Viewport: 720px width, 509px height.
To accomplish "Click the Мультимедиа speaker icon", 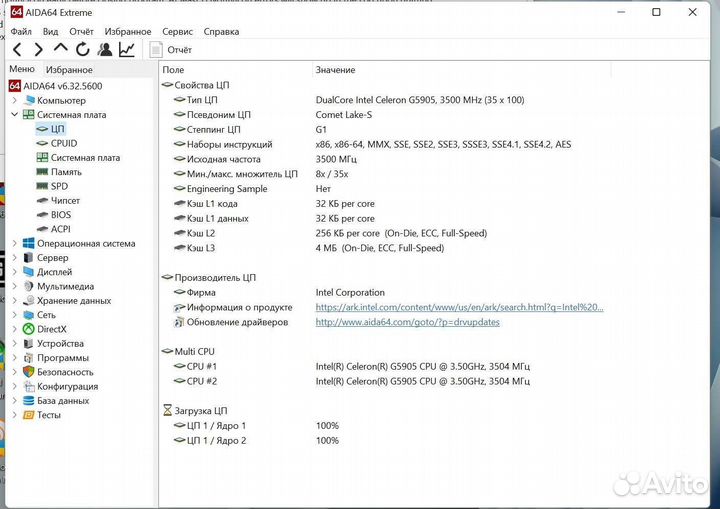I will click(x=28, y=286).
